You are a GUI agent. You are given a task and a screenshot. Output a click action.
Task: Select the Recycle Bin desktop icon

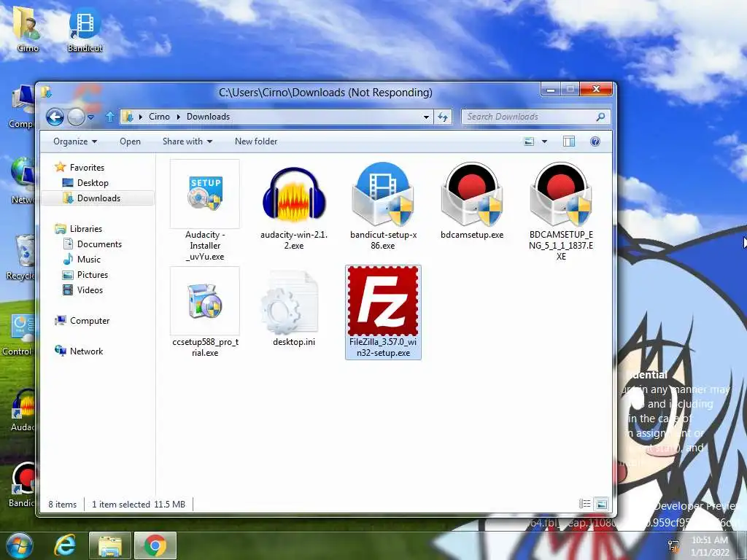click(x=20, y=256)
